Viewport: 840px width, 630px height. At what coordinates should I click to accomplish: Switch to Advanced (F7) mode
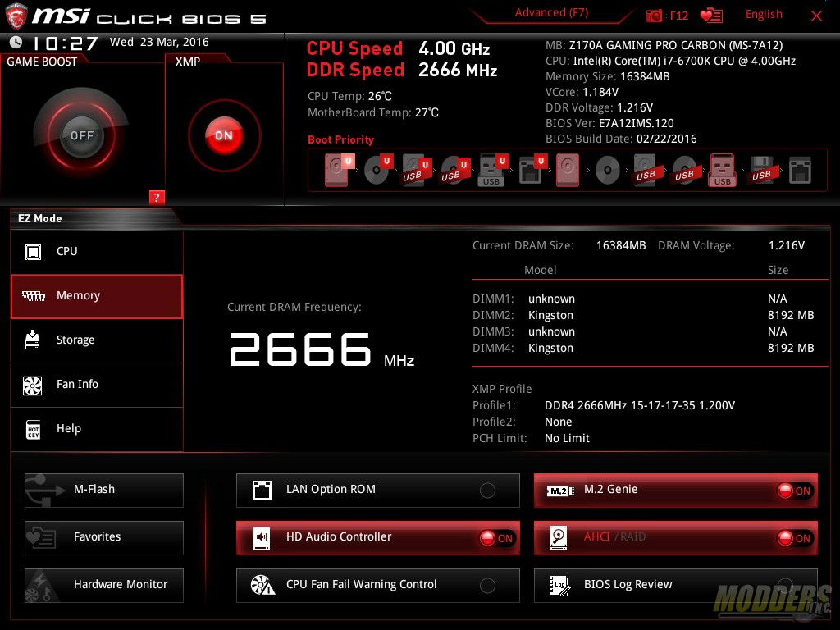[x=551, y=13]
